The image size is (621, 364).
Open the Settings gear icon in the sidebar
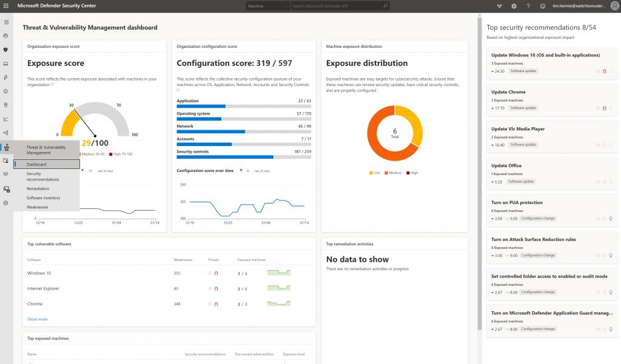click(x=6, y=203)
